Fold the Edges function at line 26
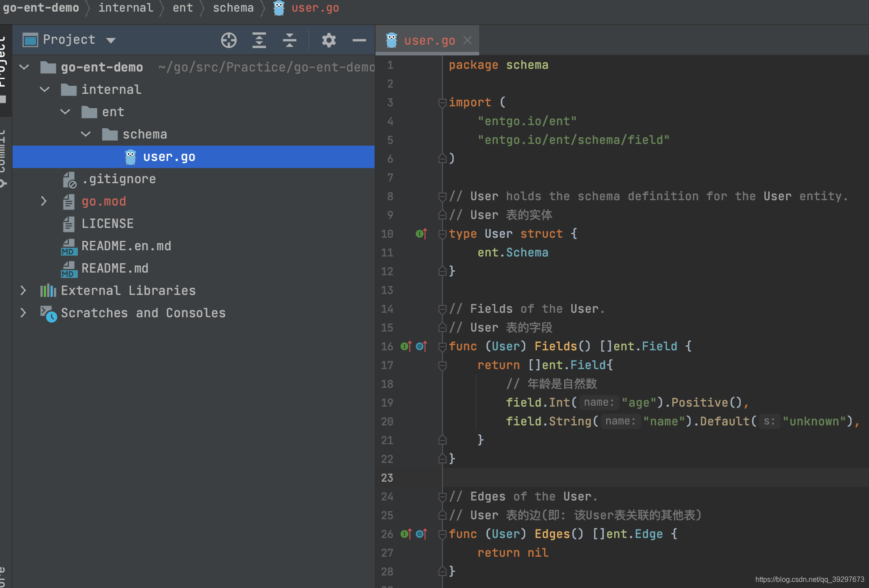869x588 pixels. coord(443,534)
